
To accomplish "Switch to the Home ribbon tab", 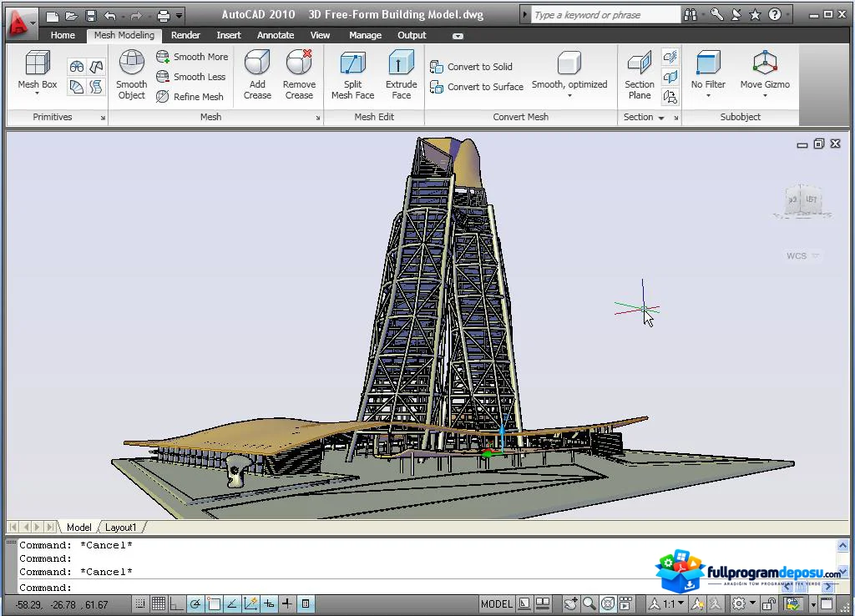I will [63, 35].
